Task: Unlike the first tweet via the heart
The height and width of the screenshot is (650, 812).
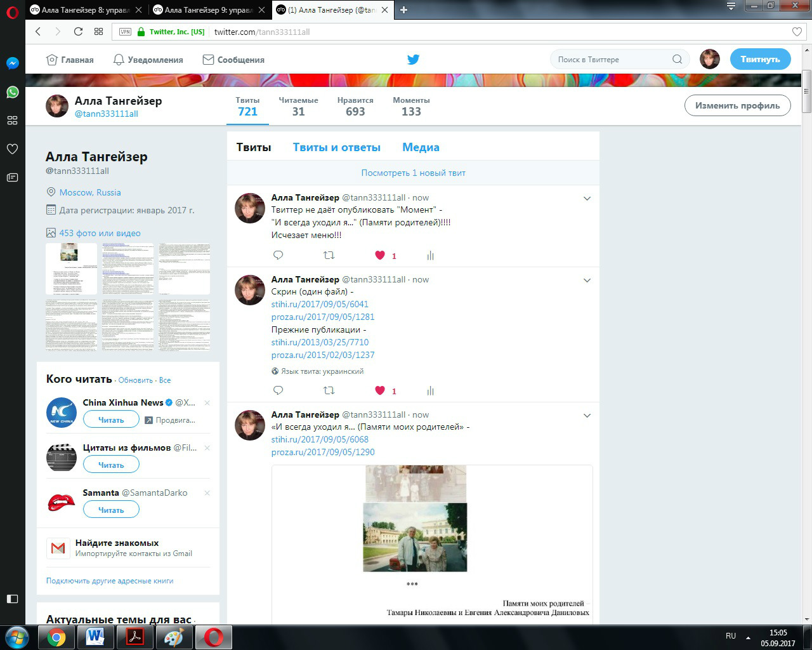Action: click(x=380, y=255)
